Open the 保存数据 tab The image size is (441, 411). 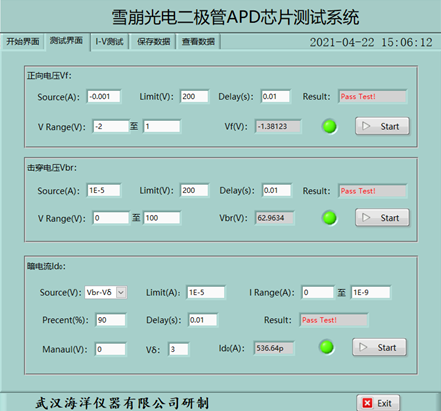pyautogui.click(x=153, y=42)
